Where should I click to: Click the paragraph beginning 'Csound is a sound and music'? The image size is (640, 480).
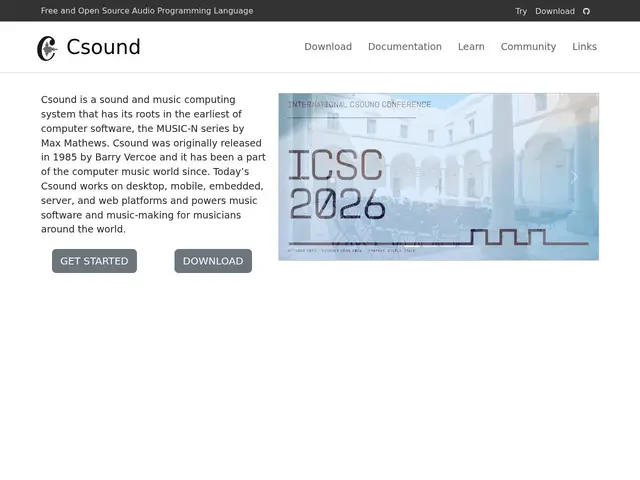click(x=153, y=164)
